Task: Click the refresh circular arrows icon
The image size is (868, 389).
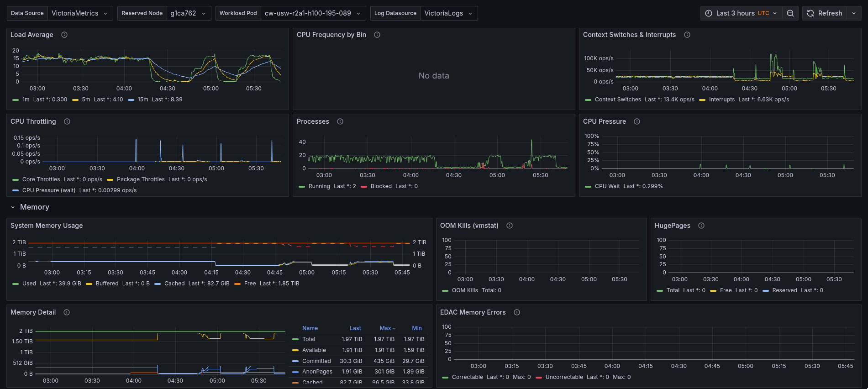Action: (810, 13)
